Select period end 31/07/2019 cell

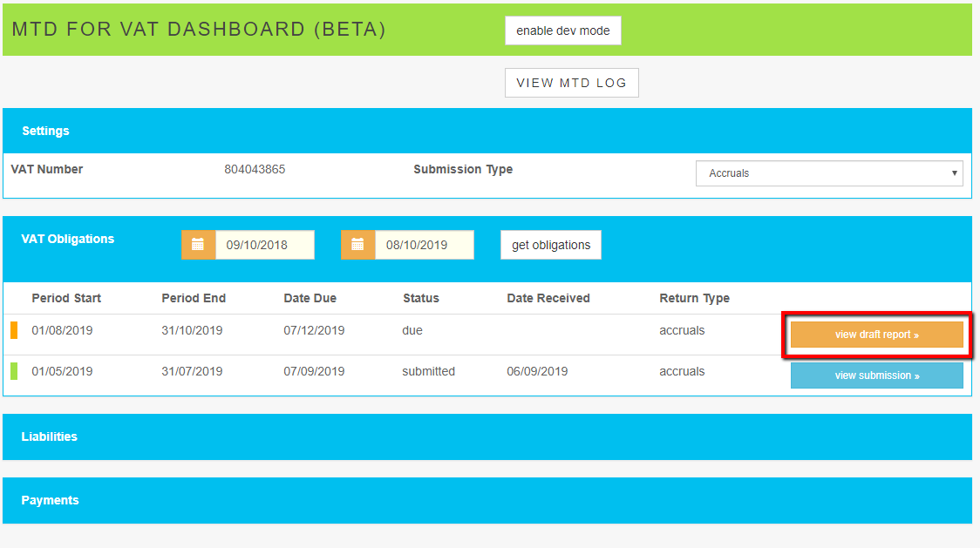point(192,371)
